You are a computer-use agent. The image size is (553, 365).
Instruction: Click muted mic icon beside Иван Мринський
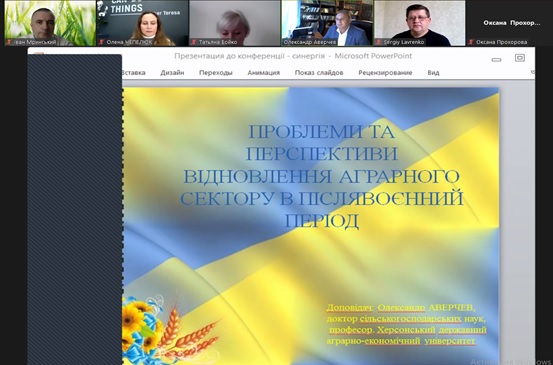[9, 42]
